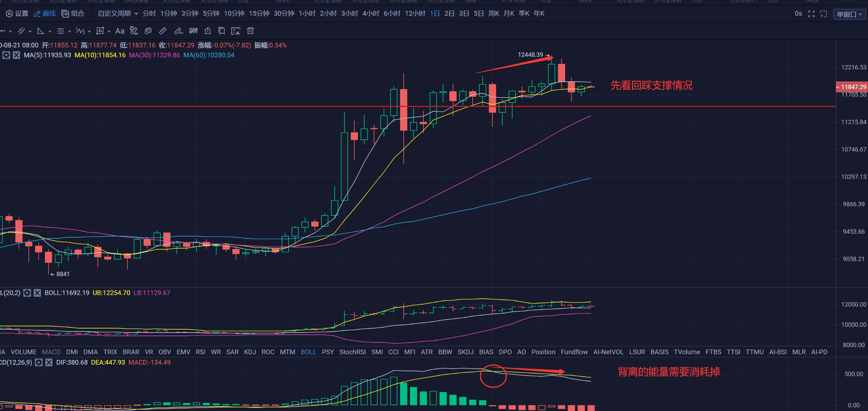Select the Aa text annotation tool
The height and width of the screenshot is (411, 868).
[x=120, y=31]
